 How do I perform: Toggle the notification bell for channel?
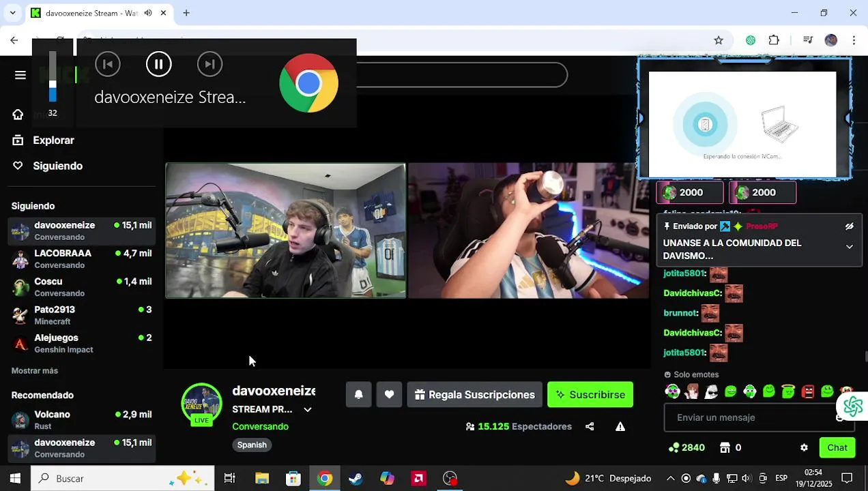[358, 395]
